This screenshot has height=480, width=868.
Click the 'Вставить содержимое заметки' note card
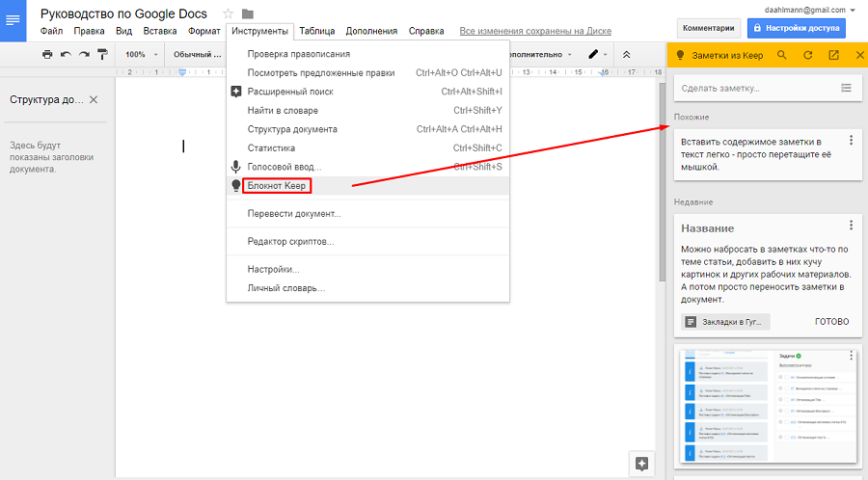tap(768, 154)
